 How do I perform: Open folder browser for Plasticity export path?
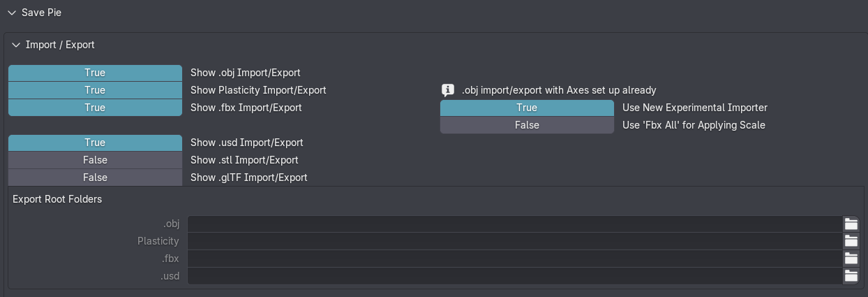coord(851,241)
